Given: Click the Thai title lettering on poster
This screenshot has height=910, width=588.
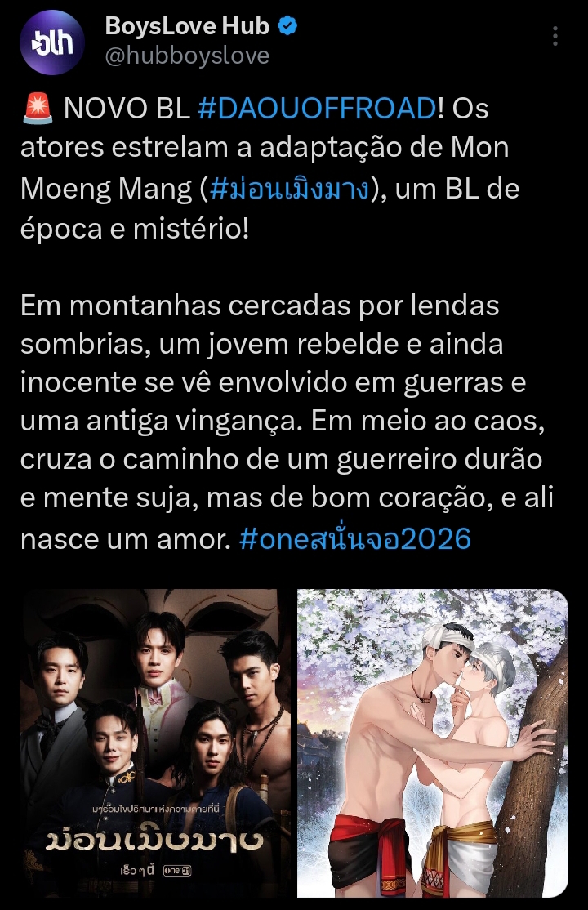Looking at the screenshot, I should click(x=154, y=839).
